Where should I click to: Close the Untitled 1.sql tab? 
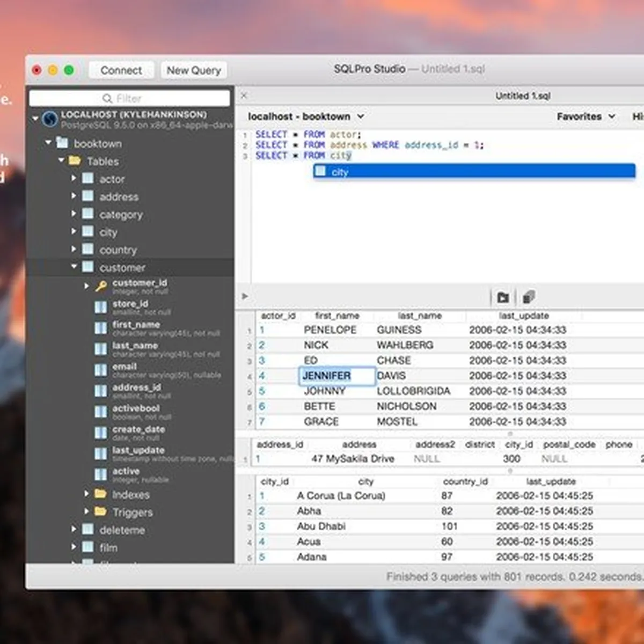click(244, 96)
